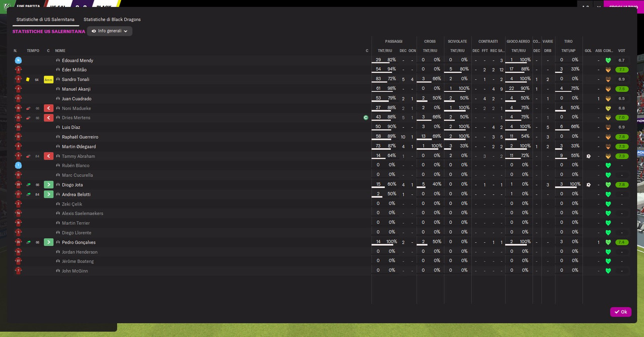Click the substitution swap icon on Noni Madueke
The width and height of the screenshot is (644, 337).
tap(28, 108)
